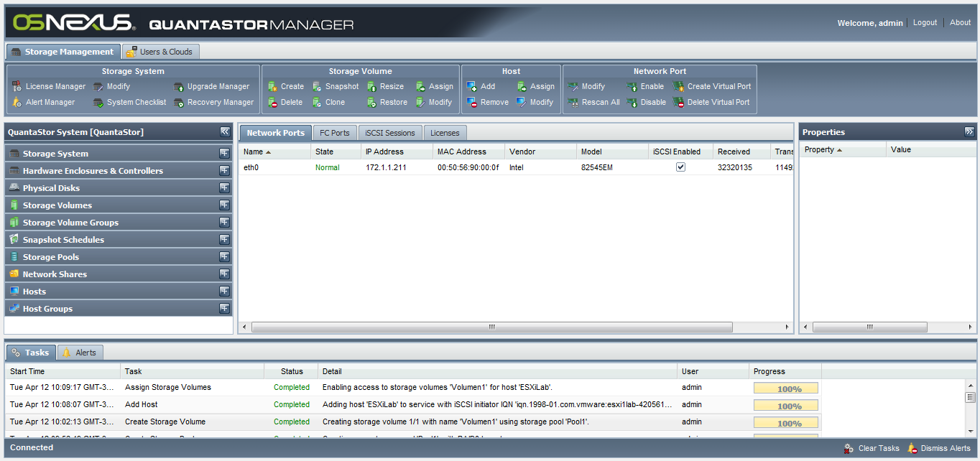Viewport: 980px width, 461px height.
Task: Clone a storage volume
Action: (328, 102)
